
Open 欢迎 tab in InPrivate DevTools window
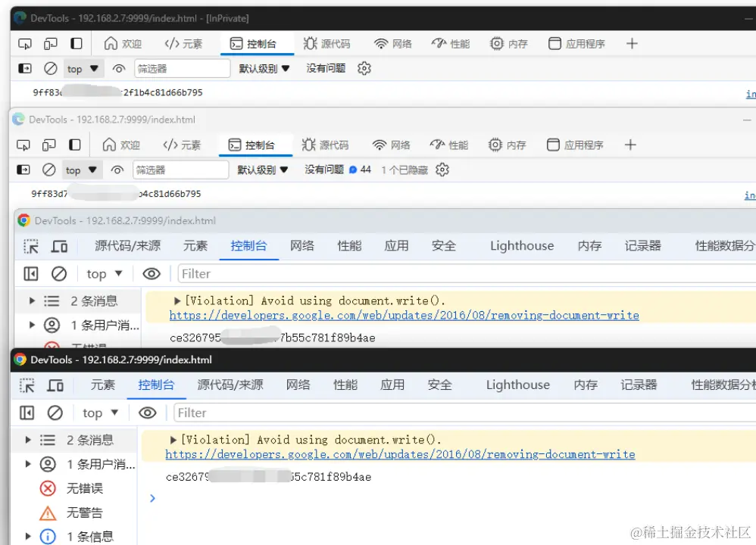123,44
